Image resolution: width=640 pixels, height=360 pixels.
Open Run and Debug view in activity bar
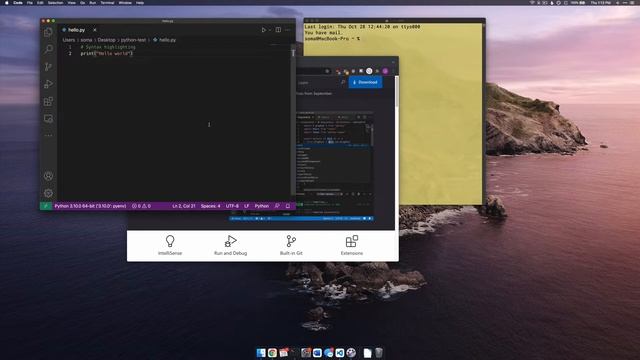48,84
